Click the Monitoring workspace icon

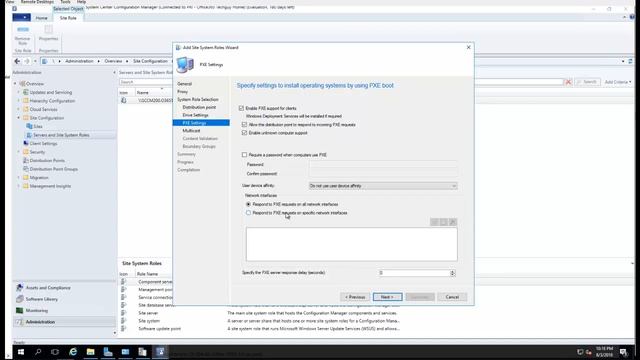19,311
